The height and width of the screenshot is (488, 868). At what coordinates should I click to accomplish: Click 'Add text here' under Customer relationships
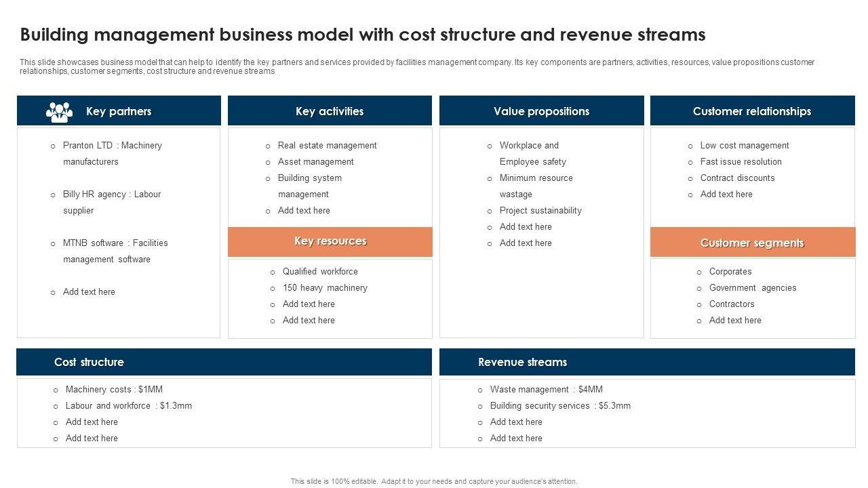click(726, 195)
